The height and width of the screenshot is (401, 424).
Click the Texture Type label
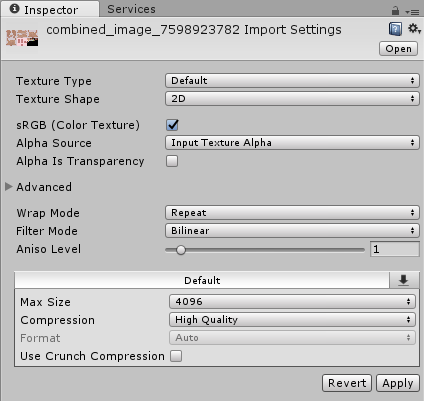click(54, 81)
